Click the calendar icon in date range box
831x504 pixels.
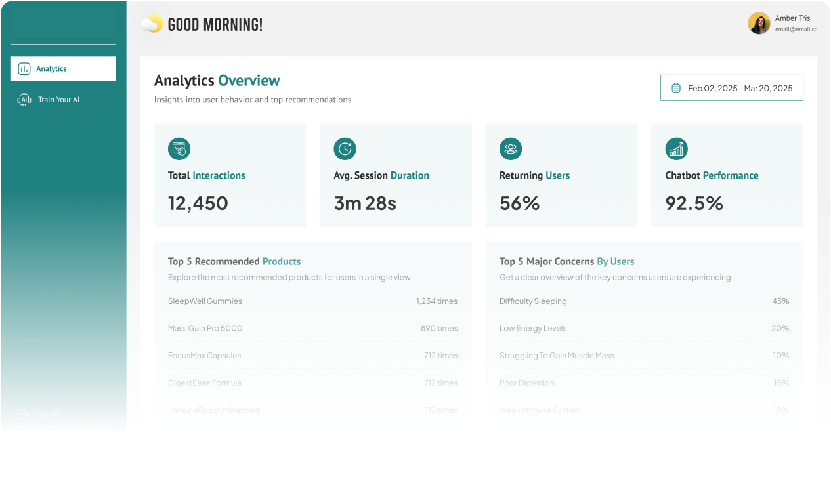pos(675,87)
